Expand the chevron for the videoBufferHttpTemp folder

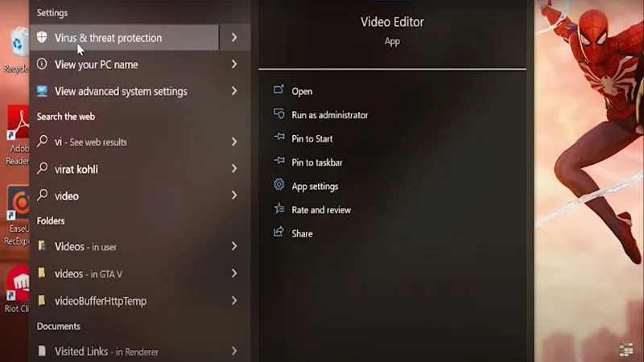[234, 300]
